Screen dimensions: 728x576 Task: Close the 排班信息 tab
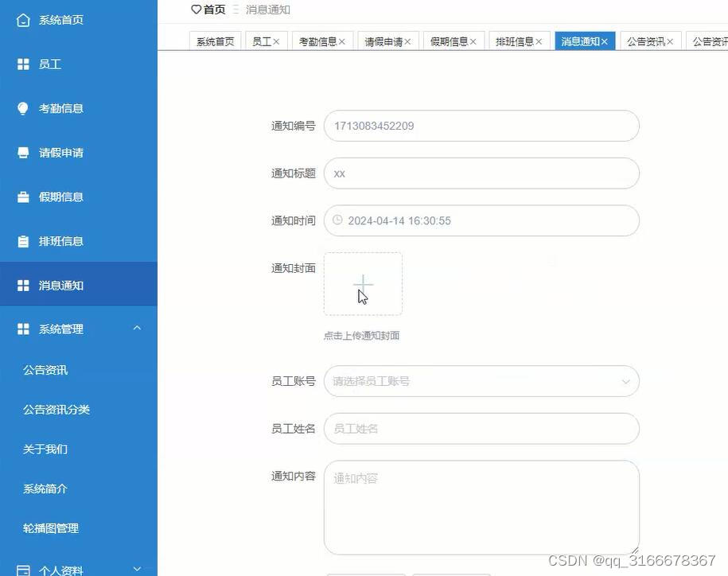[x=539, y=42]
